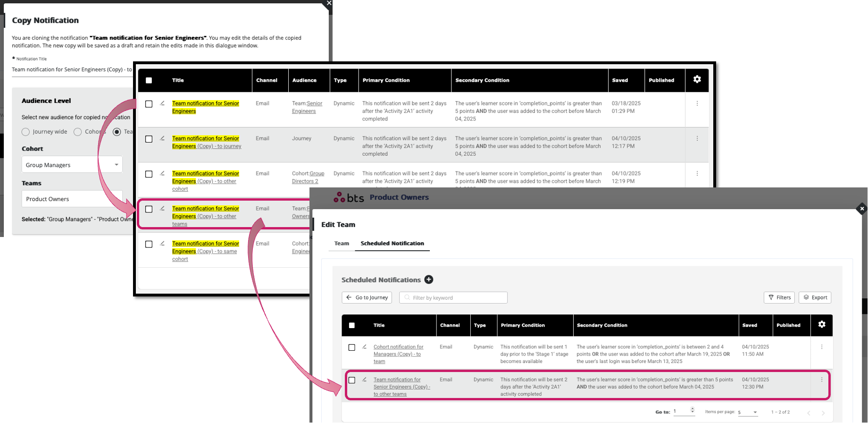Screen dimensions: 868x423
Task: Open 'Cohort:Group Directors 2' audience link
Action: pyautogui.click(x=308, y=177)
